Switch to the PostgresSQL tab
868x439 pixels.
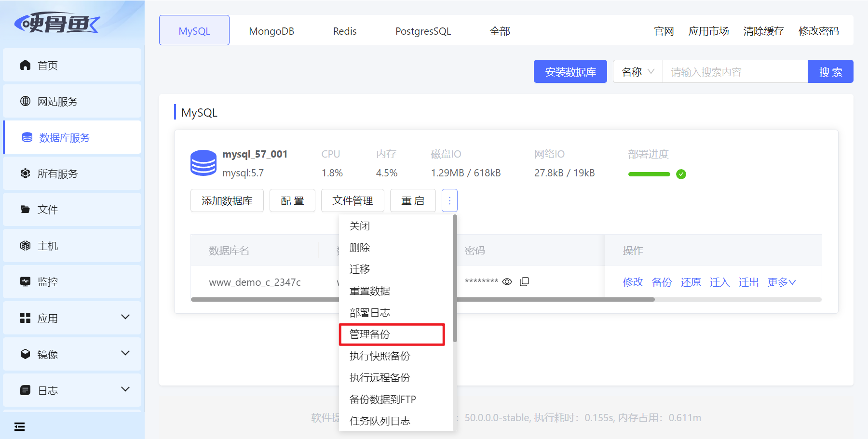point(423,31)
